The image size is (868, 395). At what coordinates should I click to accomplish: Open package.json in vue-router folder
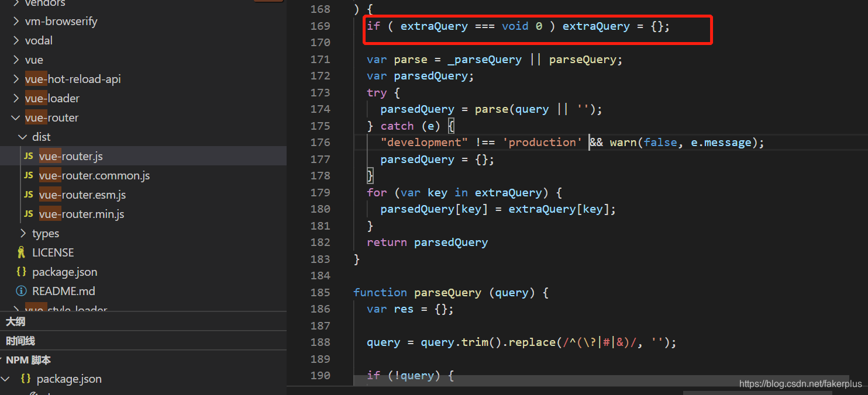143,272
